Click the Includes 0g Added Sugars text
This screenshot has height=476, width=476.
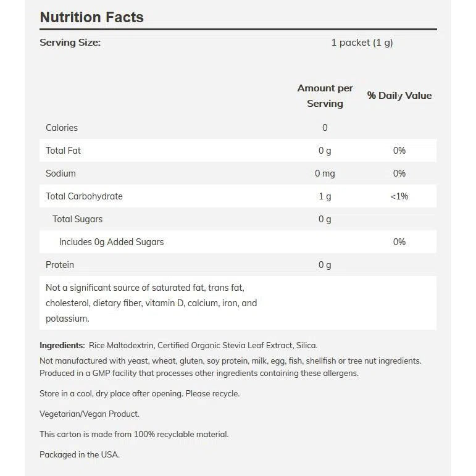(x=111, y=242)
